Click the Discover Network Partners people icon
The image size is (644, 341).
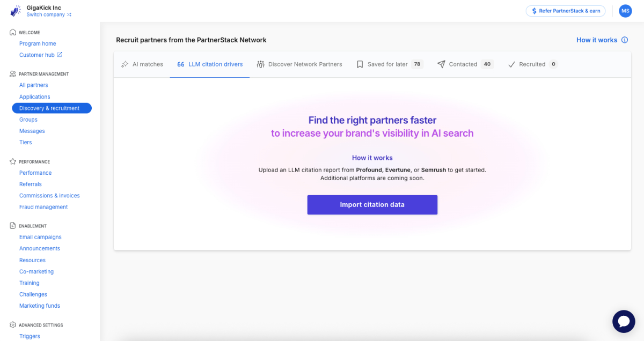coord(261,64)
